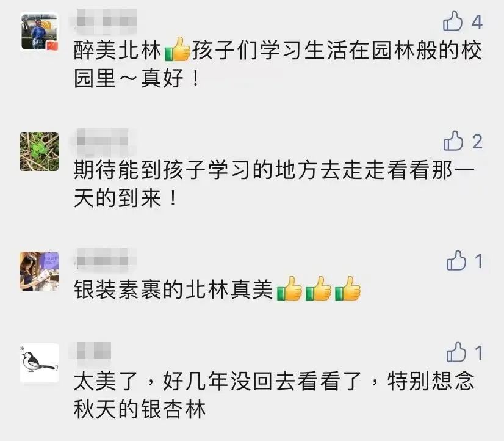This screenshot has height=441, width=504.
Task: View profile of avatar with red flag badge
Action: (39, 32)
